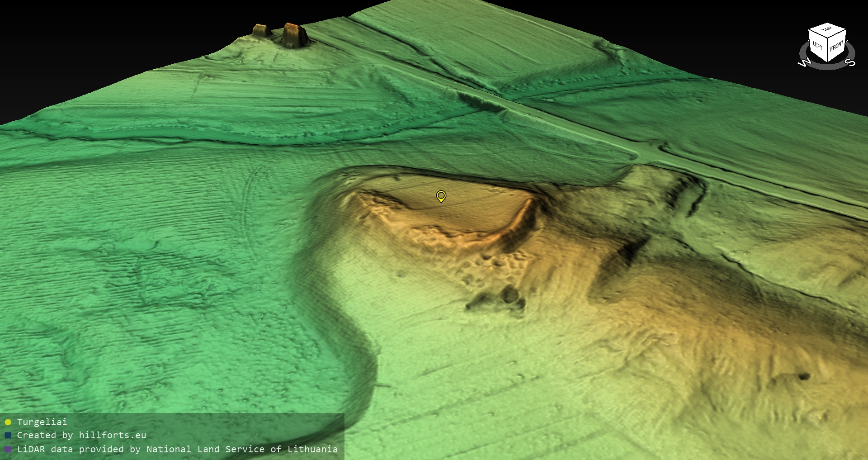868x460 pixels.
Task: Click the larger brown mound on the horizon
Action: click(295, 35)
